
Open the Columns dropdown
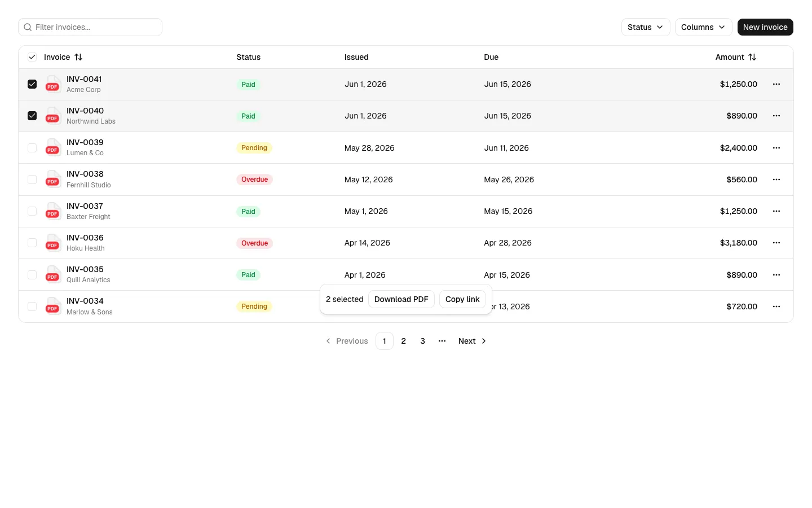click(703, 27)
